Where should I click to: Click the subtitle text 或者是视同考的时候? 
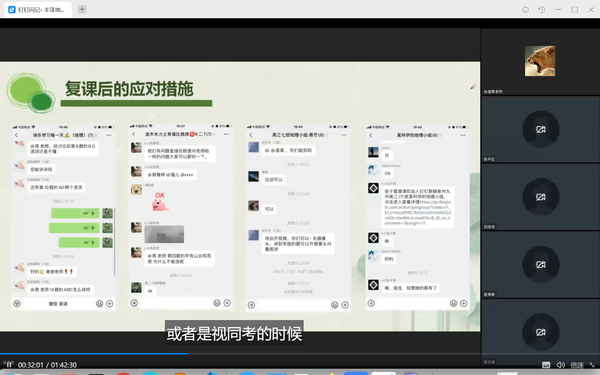(234, 334)
